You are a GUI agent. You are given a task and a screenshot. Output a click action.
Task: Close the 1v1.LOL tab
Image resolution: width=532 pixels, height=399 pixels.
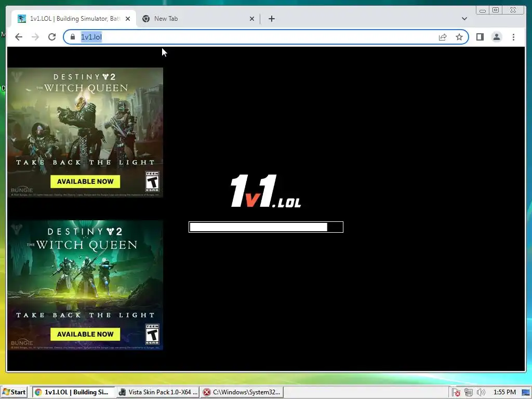[128, 19]
